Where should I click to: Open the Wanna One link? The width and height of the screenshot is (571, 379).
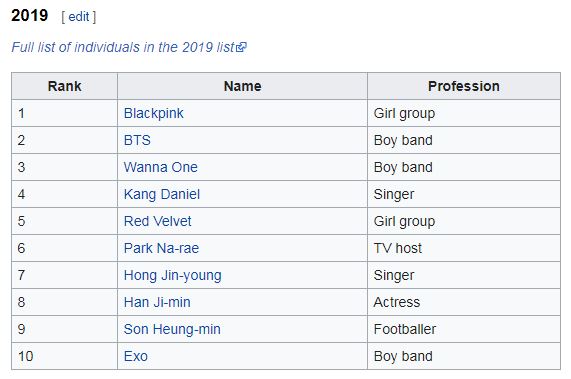pyautogui.click(x=161, y=167)
